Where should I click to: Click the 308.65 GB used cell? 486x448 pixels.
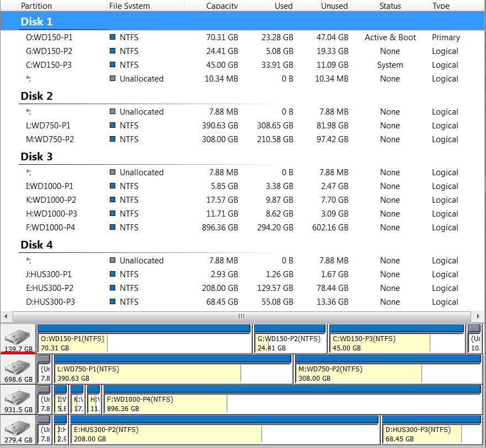275,126
